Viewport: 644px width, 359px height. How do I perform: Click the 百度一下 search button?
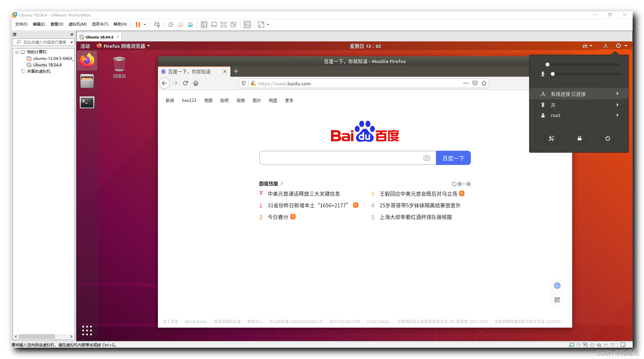[453, 158]
